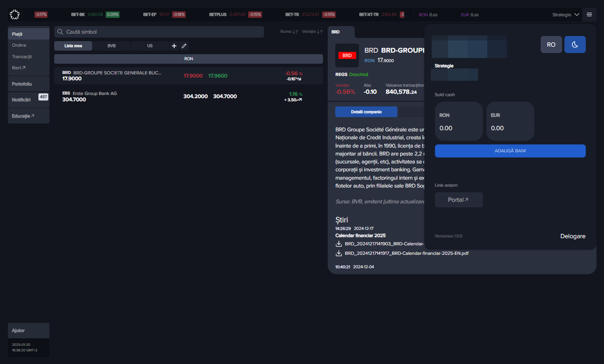Image resolution: width=604 pixels, height=364 pixels.
Task: Download BRD Calendar-financiar-2025-EN.pdf file icon
Action: (x=339, y=253)
